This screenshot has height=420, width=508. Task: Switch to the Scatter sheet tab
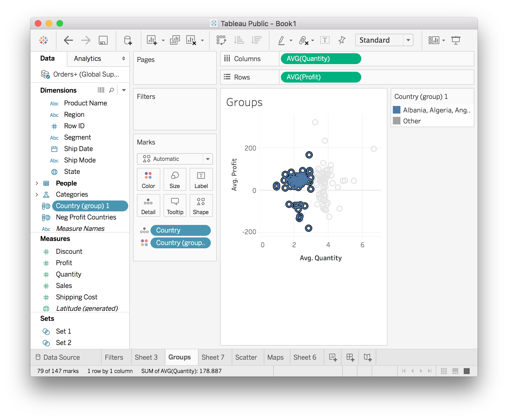(x=246, y=357)
